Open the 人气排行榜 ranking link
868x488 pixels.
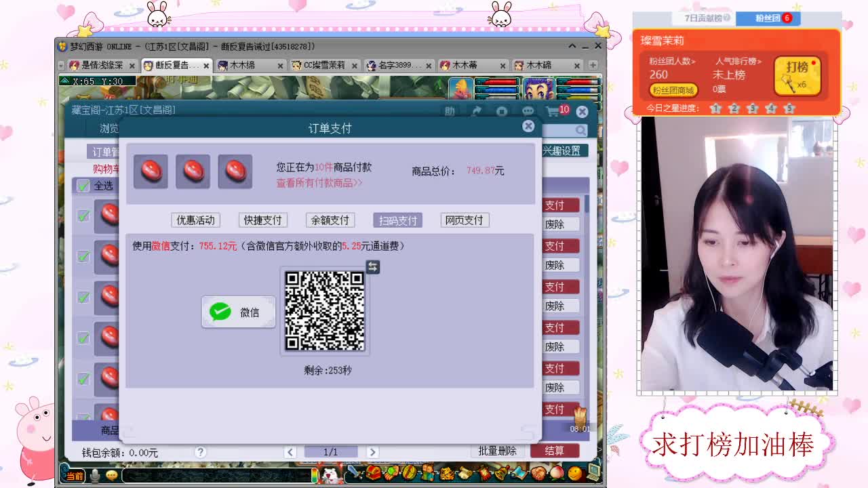tap(738, 61)
